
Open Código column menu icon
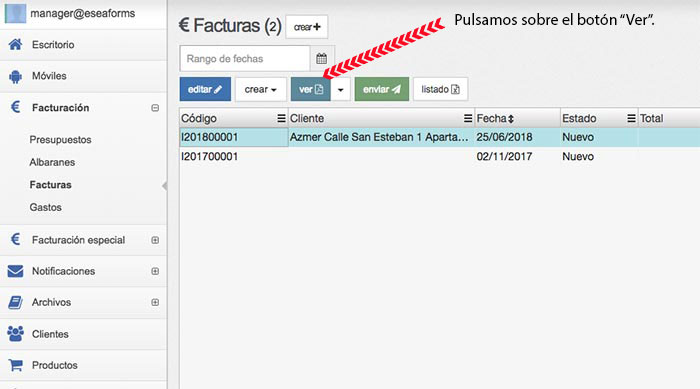281,118
